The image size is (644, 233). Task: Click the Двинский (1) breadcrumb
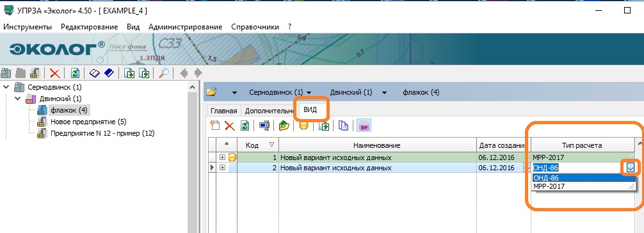[x=351, y=92]
